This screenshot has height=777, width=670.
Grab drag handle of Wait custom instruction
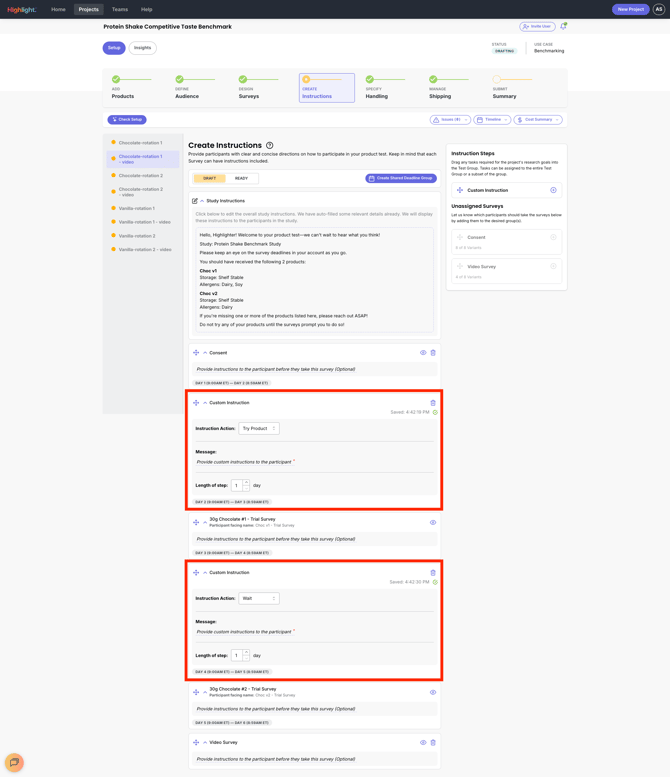coord(196,573)
